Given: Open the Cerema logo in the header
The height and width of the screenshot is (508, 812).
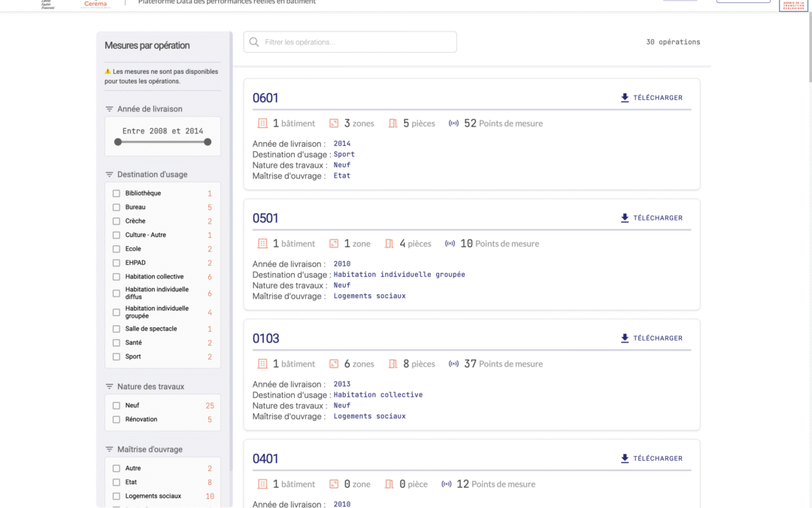Looking at the screenshot, I should click(x=95, y=4).
